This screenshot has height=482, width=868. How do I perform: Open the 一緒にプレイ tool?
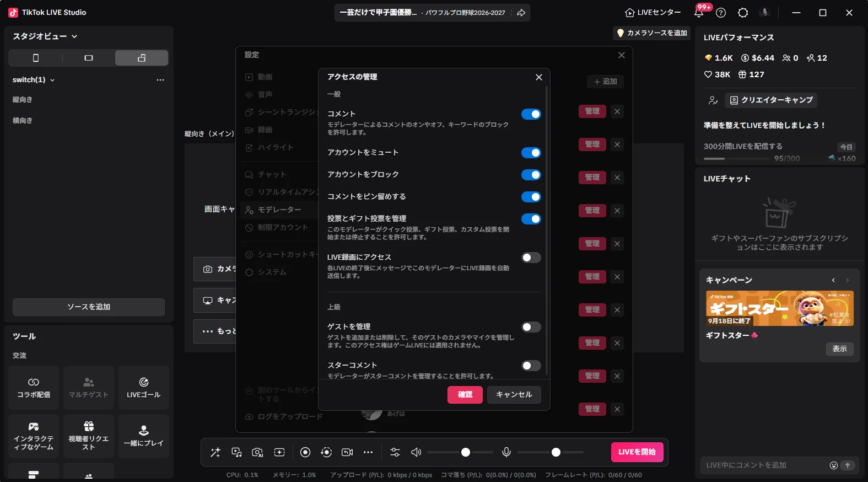click(144, 436)
